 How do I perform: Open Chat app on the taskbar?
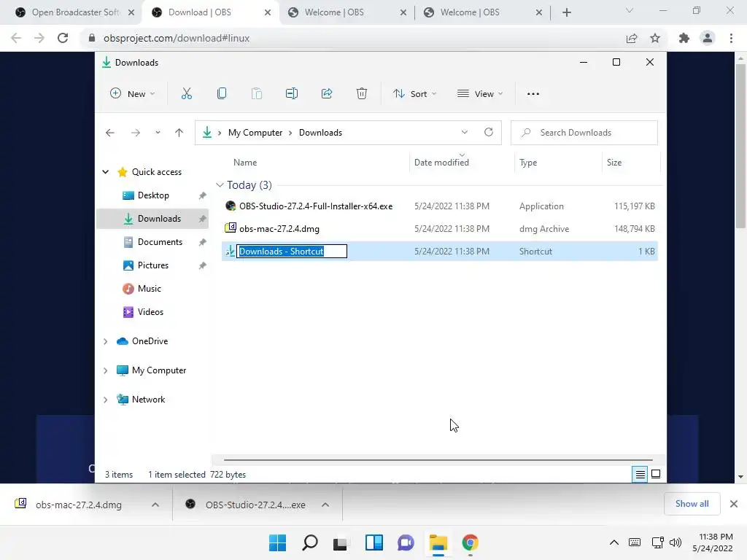(406, 542)
